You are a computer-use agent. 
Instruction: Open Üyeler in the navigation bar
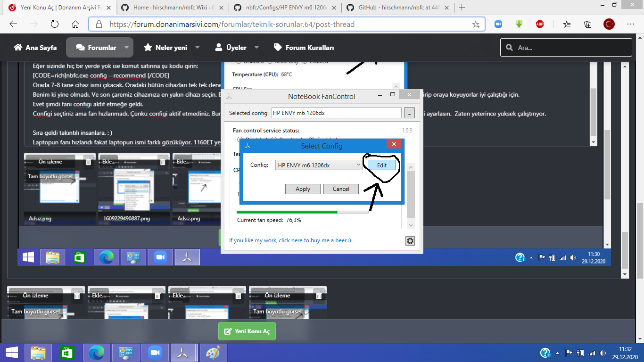coord(231,48)
